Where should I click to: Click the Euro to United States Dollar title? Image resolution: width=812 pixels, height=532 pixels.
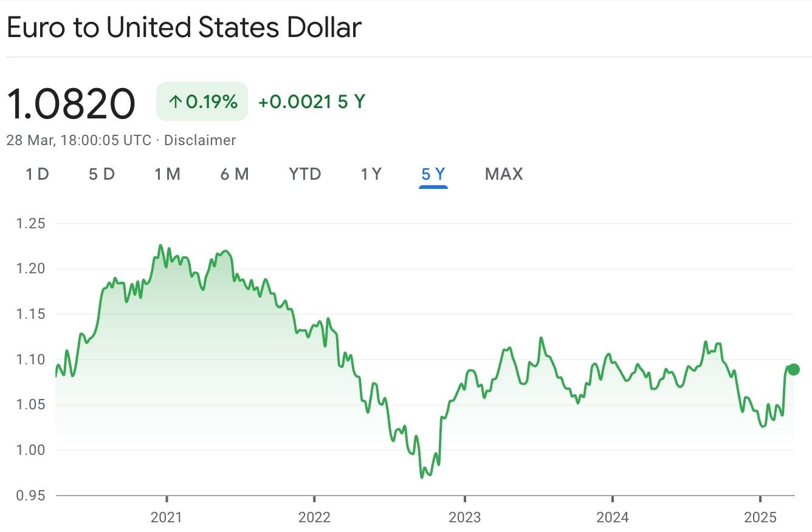coord(184,28)
